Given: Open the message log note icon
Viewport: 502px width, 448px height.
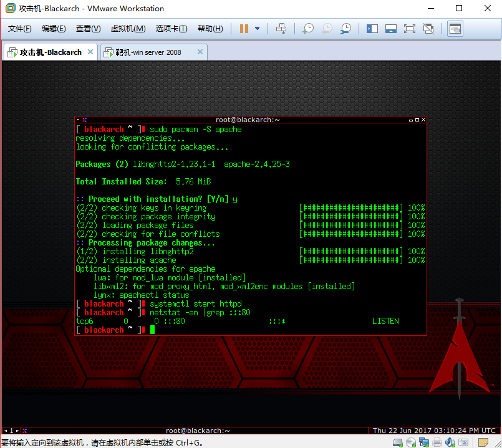Looking at the screenshot, I should pyautogui.click(x=483, y=442).
